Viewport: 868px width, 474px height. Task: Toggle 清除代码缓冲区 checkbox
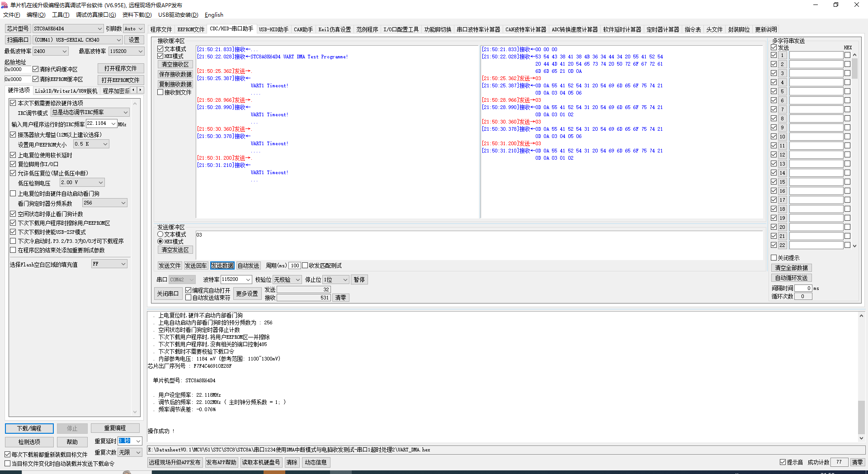pyautogui.click(x=35, y=69)
